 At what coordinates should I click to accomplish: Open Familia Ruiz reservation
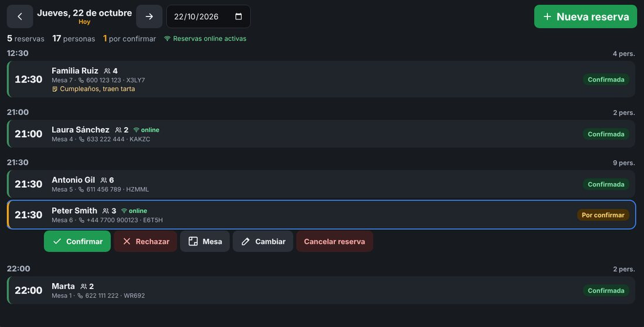click(x=321, y=79)
